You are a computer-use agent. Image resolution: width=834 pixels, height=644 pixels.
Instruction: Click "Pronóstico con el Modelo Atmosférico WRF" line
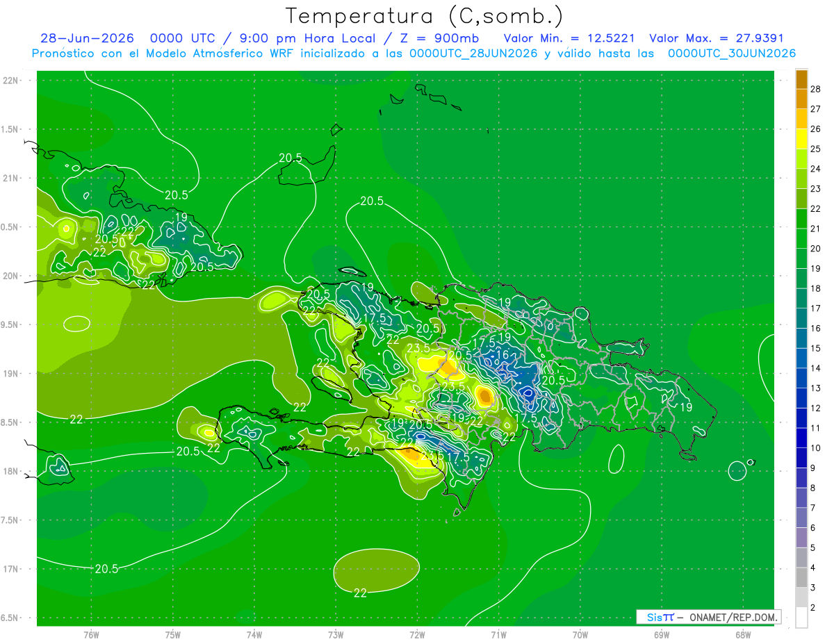click(x=164, y=53)
